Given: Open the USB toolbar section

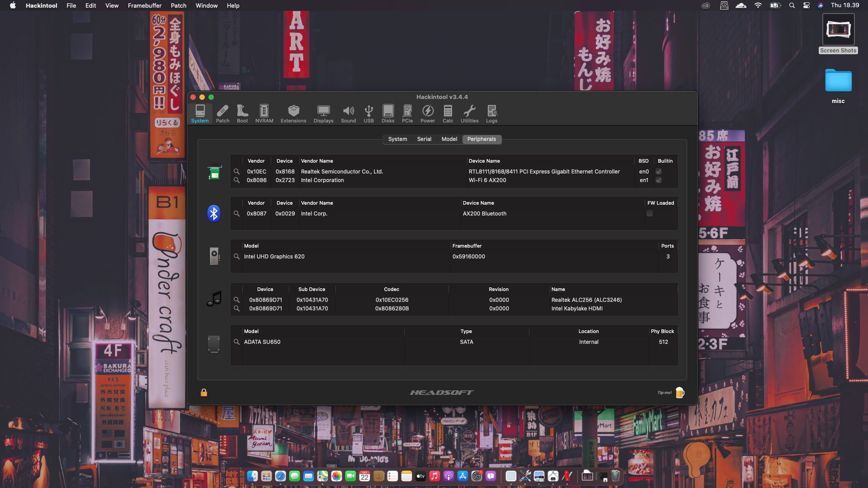Looking at the screenshot, I should point(369,113).
